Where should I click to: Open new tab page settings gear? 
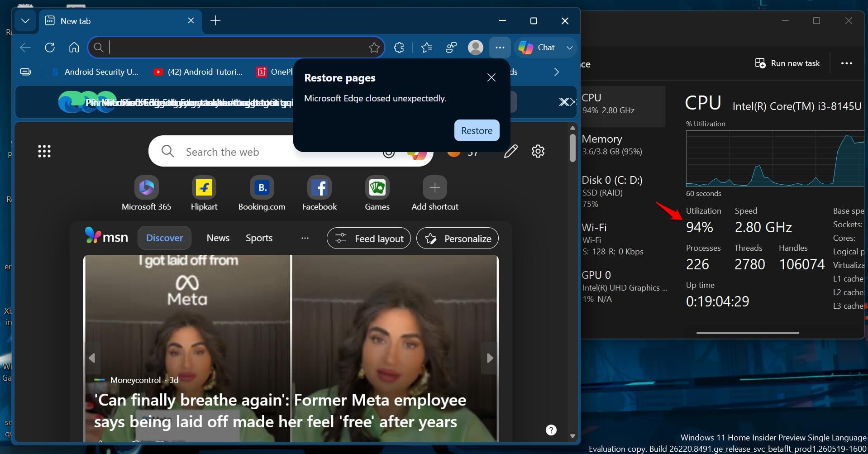click(x=538, y=151)
